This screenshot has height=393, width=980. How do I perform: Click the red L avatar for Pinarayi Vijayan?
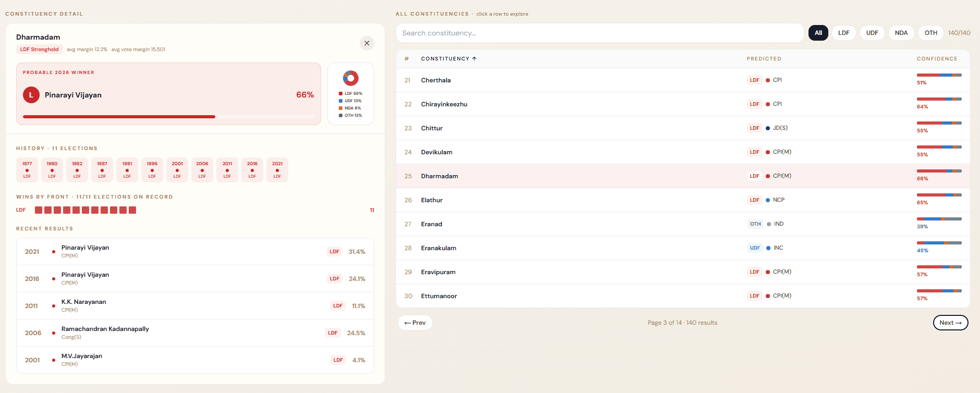coord(31,95)
